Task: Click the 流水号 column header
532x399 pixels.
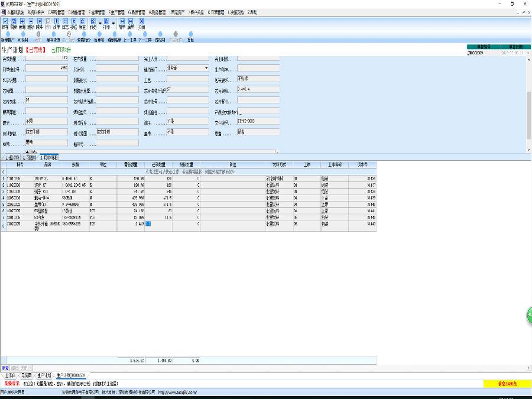Action: [x=362, y=164]
